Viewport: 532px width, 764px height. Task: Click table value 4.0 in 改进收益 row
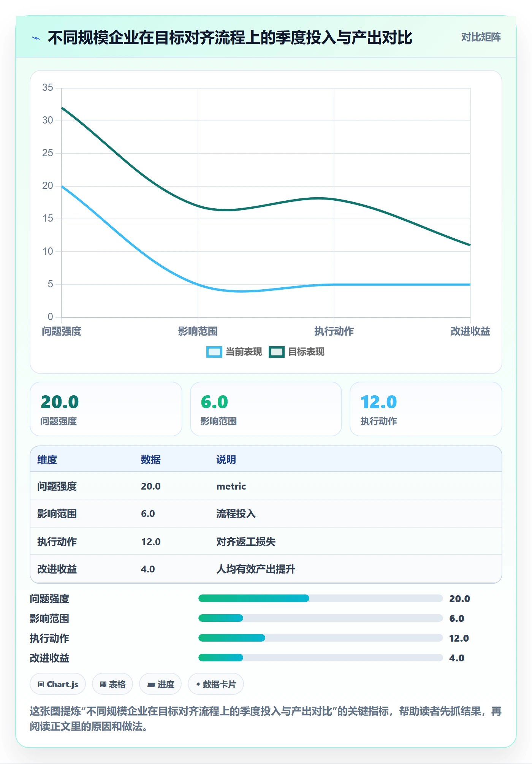148,569
